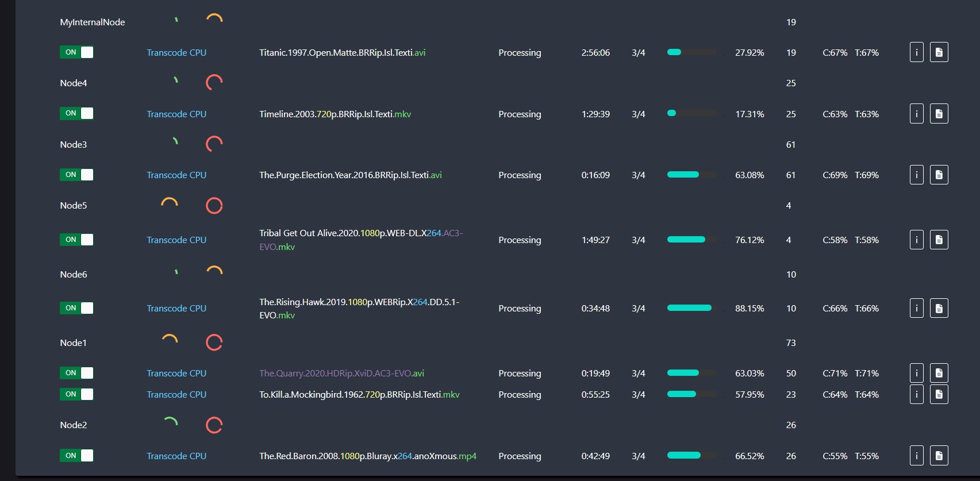Disable the The.Red.Baron worker toggle
Viewport: 980px width, 481px height.
point(76,456)
